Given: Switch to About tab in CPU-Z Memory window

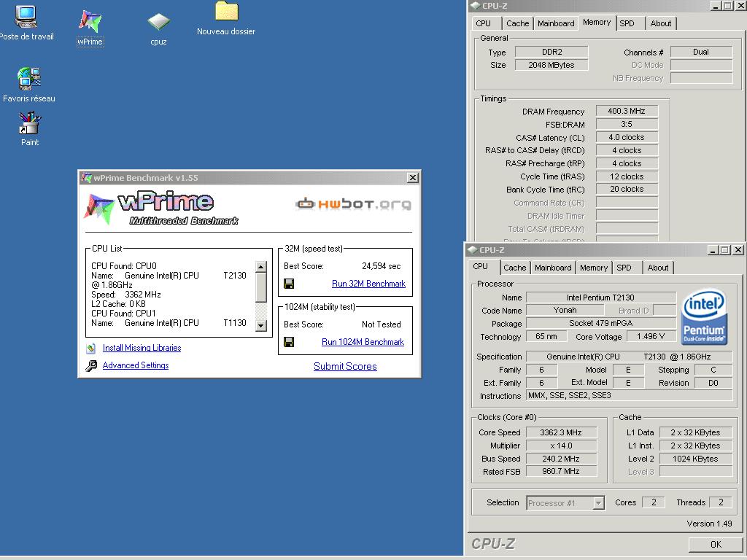Looking at the screenshot, I should click(x=661, y=23).
